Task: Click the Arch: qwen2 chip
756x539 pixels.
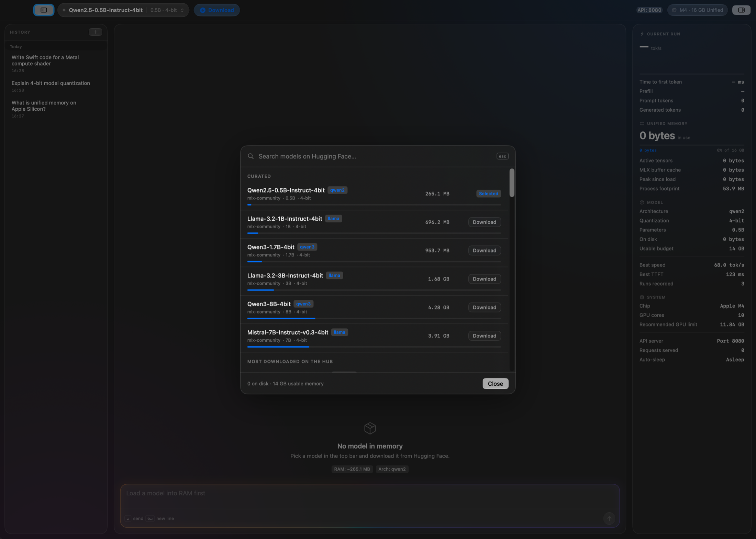Action: click(392, 469)
